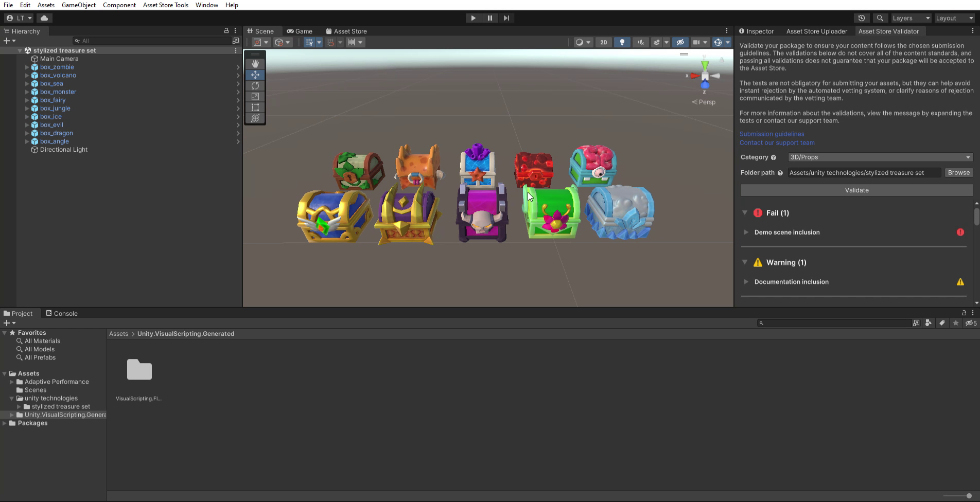Expand Packages folder in Project tree
This screenshot has height=502, width=980.
pos(5,423)
